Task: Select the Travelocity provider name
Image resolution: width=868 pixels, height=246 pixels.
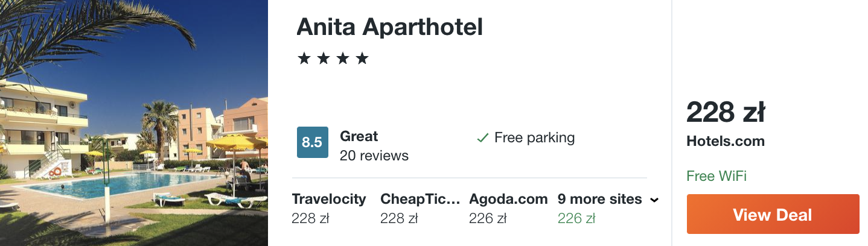Action: pyautogui.click(x=328, y=199)
